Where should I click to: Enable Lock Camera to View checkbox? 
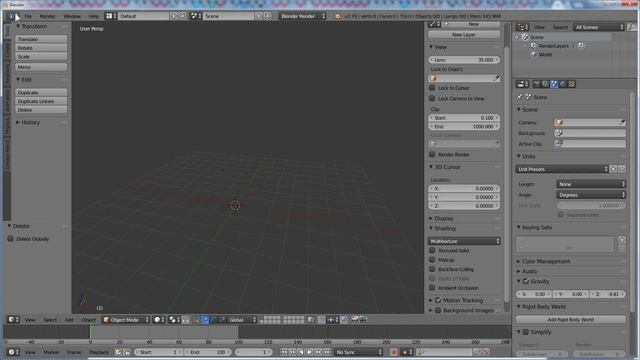[432, 98]
